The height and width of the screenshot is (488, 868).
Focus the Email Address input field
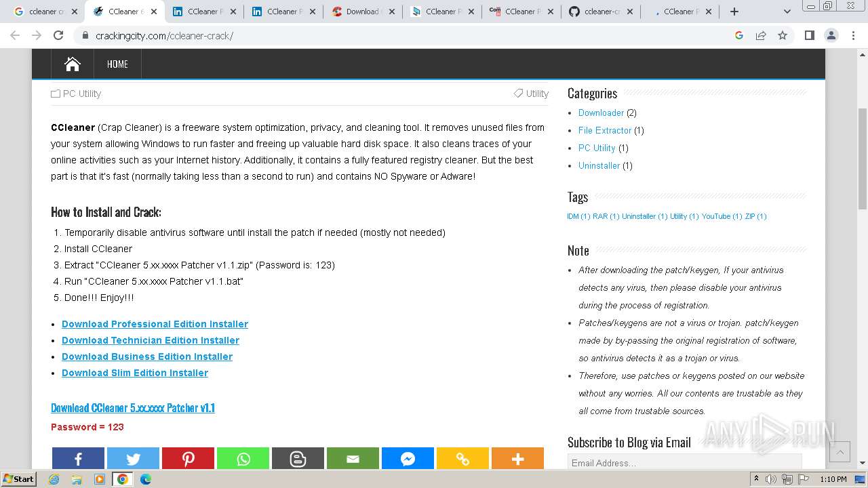[x=684, y=462]
